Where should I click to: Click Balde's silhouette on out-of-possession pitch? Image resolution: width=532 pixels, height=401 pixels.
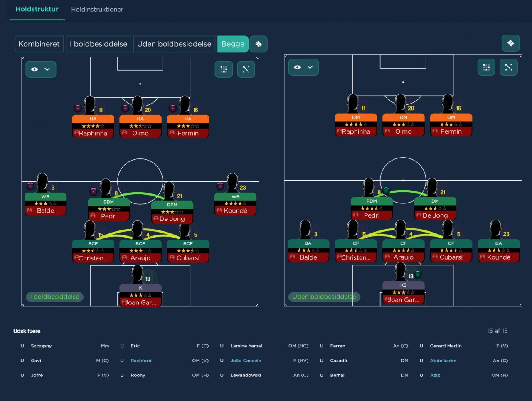click(305, 230)
